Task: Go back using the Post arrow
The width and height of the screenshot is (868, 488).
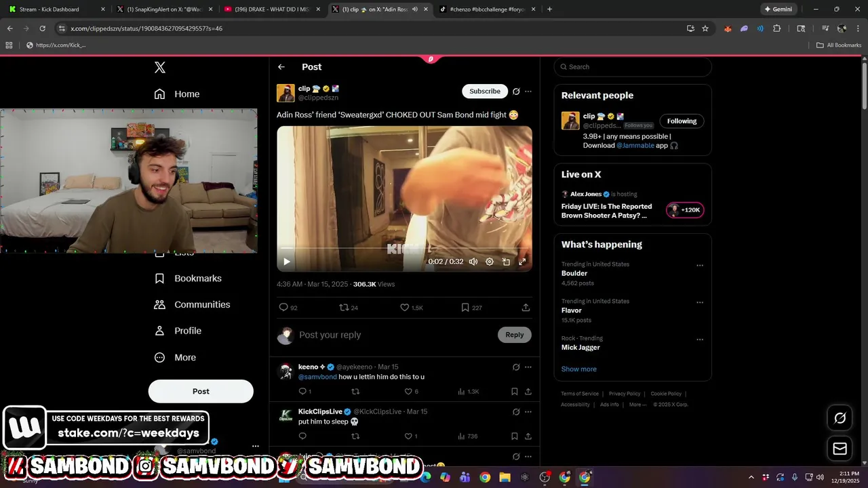Action: pyautogui.click(x=281, y=67)
